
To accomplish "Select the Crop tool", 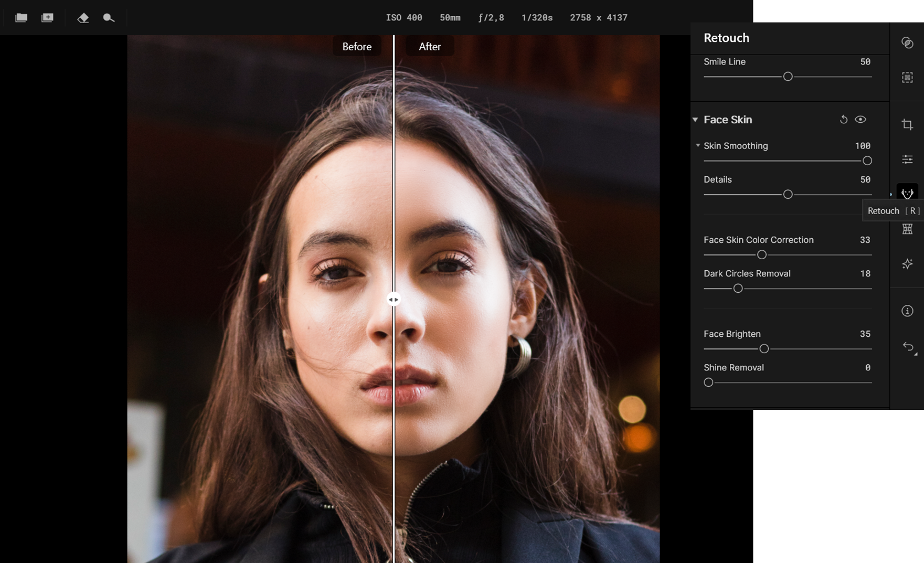I will pos(908,125).
